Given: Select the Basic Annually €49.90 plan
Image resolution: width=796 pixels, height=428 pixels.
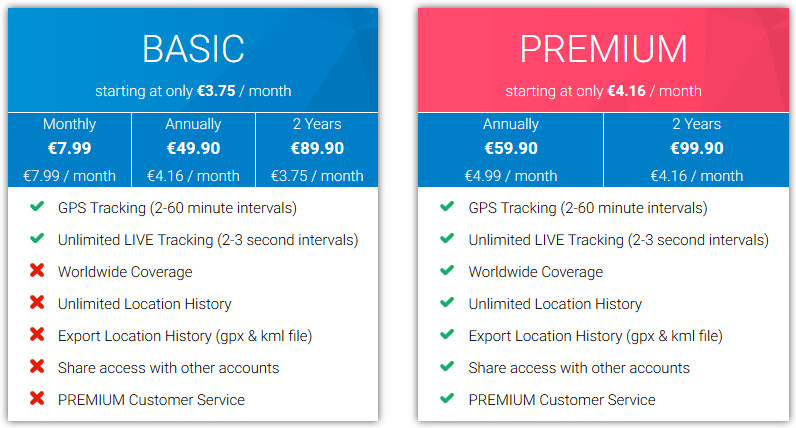Looking at the screenshot, I should pos(193,150).
